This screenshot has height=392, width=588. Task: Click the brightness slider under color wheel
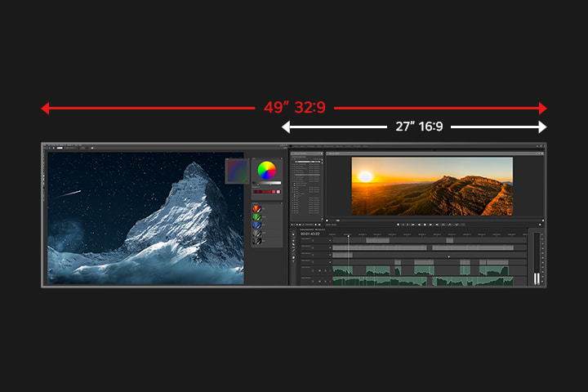pyautogui.click(x=266, y=183)
